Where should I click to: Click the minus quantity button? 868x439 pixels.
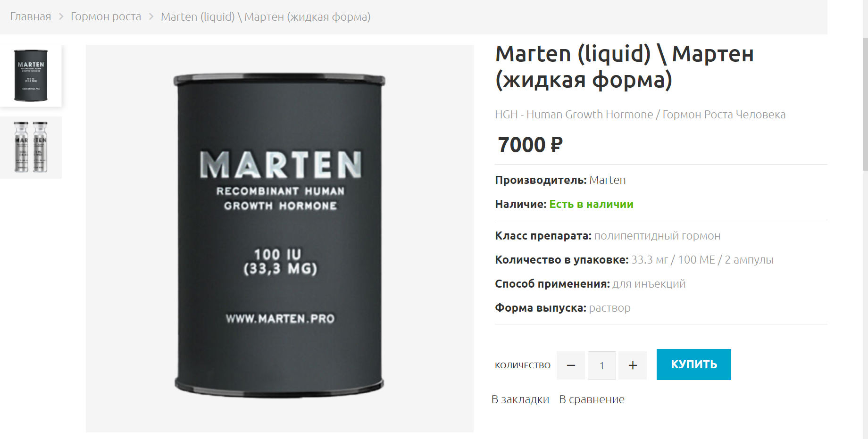pyautogui.click(x=571, y=365)
